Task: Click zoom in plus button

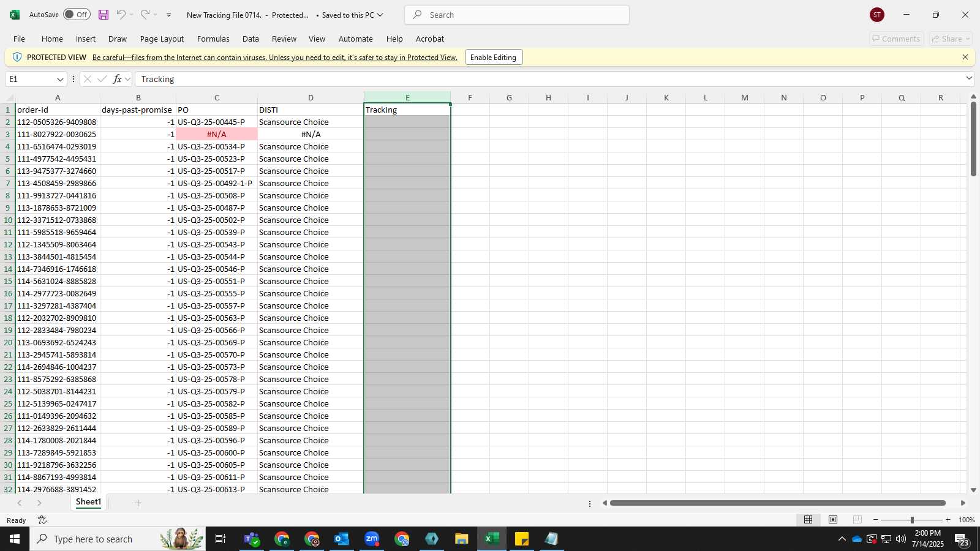Action: coord(948,520)
